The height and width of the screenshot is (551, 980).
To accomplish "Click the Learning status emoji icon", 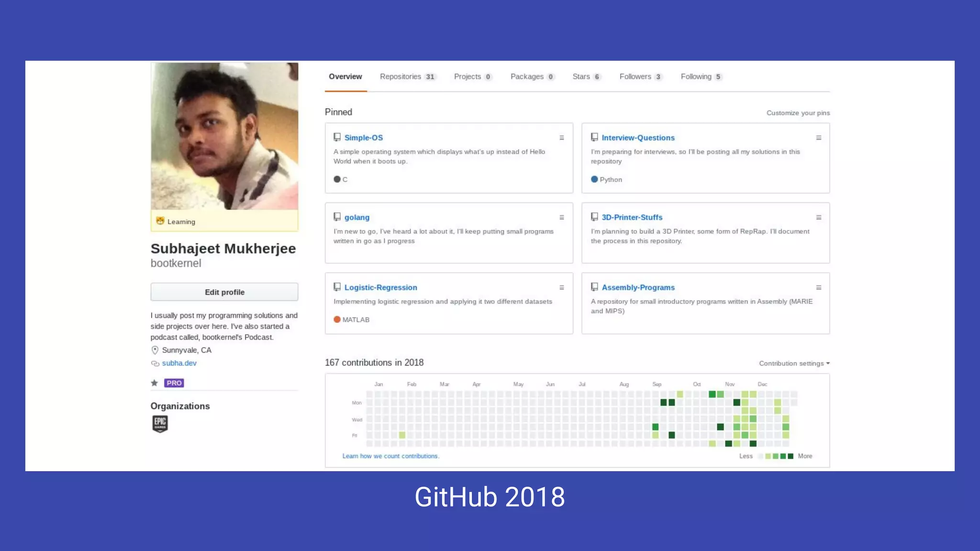I will pyautogui.click(x=160, y=221).
